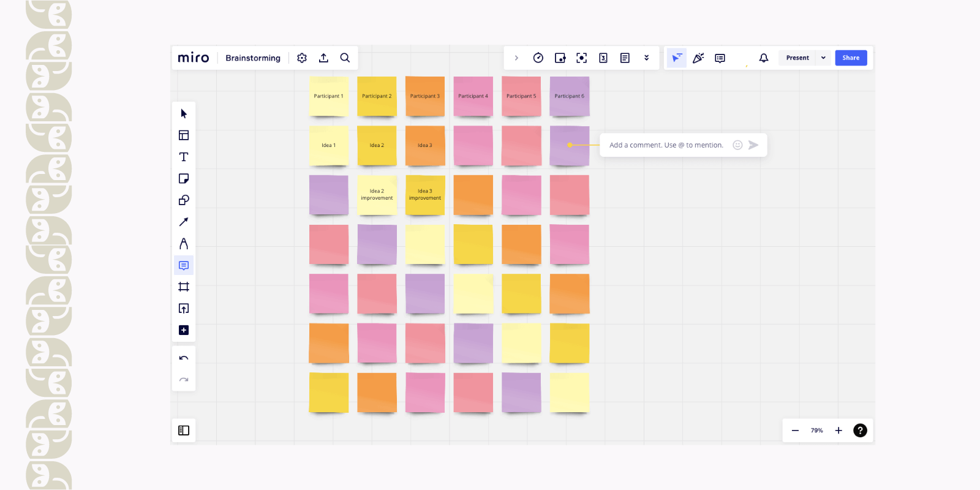
Task: Open the Present dropdown arrow
Action: coord(823,58)
